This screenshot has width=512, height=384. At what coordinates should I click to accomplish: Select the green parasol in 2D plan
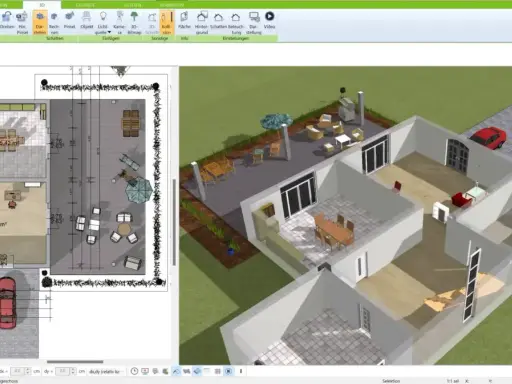tap(139, 190)
